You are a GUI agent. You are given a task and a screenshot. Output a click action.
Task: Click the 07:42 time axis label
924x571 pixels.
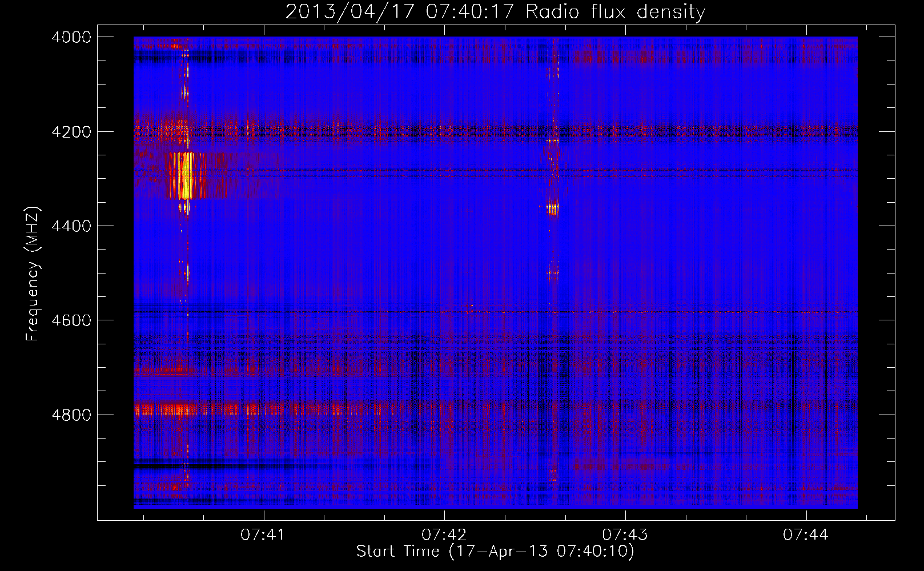[x=444, y=535]
